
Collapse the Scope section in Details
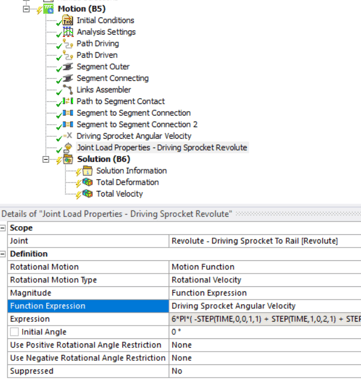tap(3, 228)
